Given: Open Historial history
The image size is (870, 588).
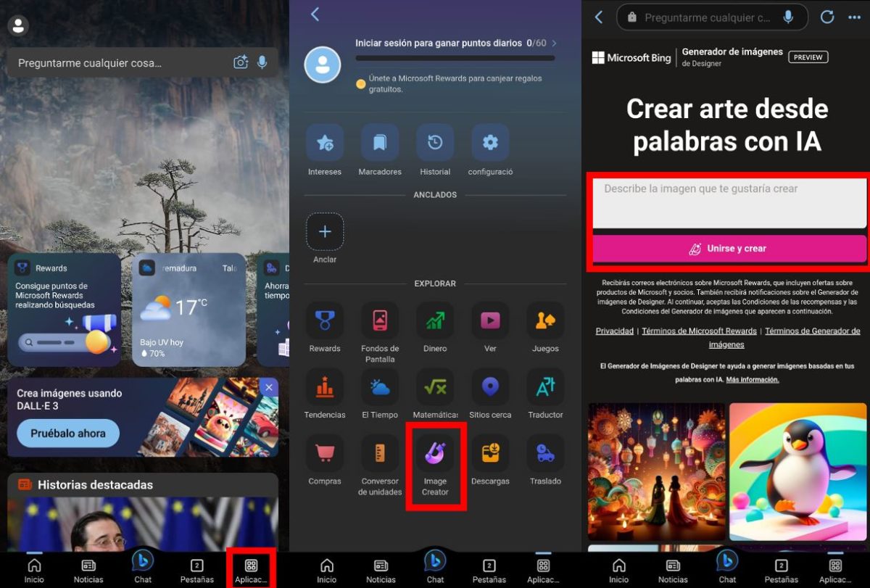Looking at the screenshot, I should [x=435, y=150].
